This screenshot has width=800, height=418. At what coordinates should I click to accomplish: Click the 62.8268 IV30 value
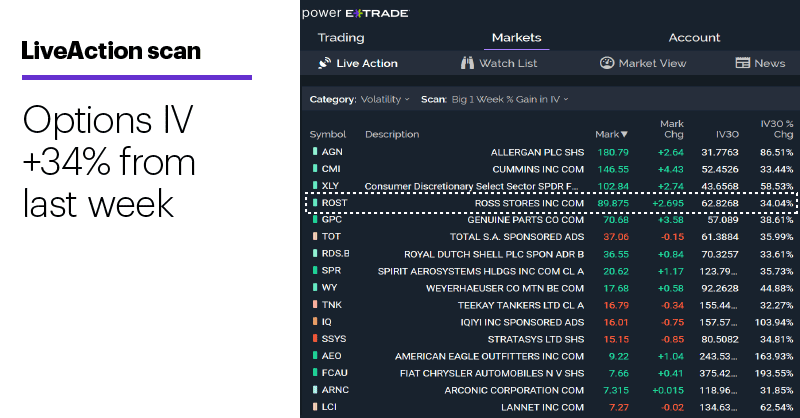click(x=719, y=203)
